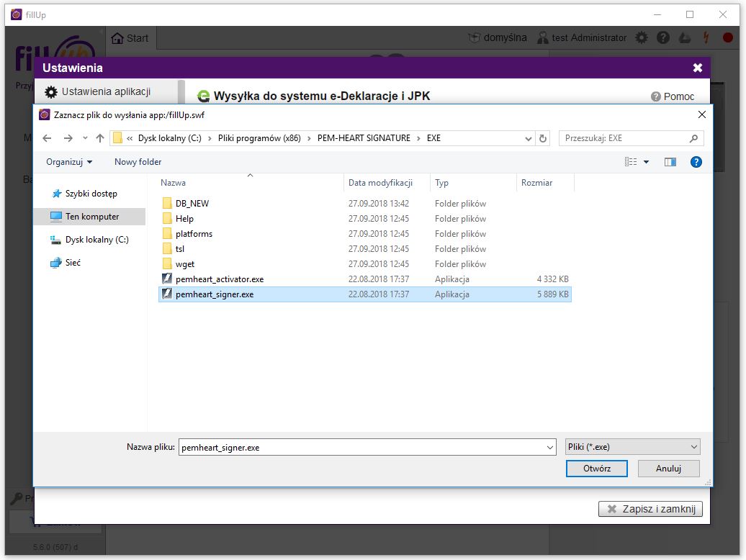
Task: Open help question mark in fillUp toolbar
Action: click(663, 37)
